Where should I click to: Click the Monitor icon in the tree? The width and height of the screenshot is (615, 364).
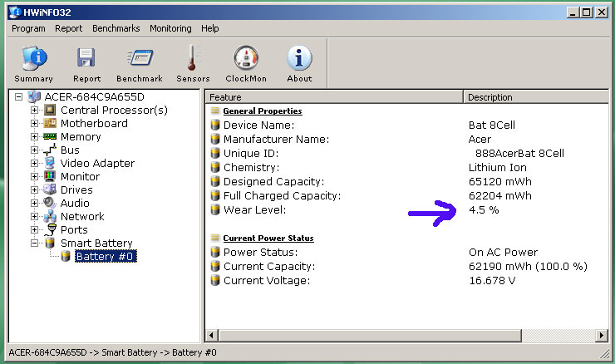coord(50,176)
